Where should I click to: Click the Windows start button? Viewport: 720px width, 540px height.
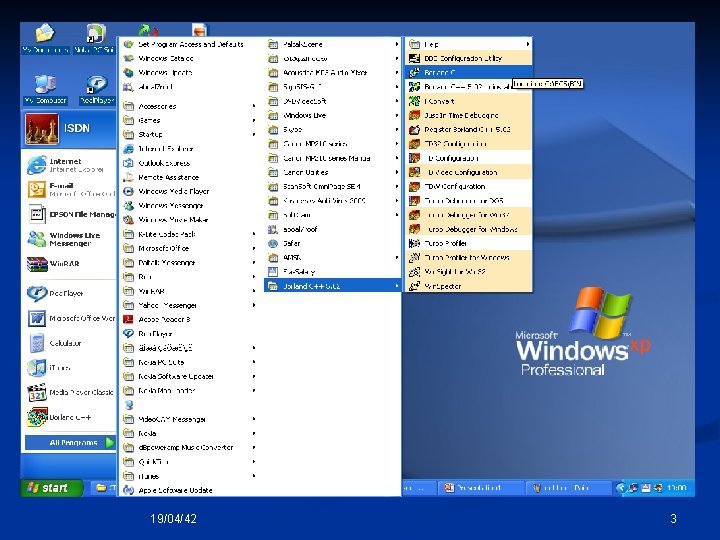(51, 488)
